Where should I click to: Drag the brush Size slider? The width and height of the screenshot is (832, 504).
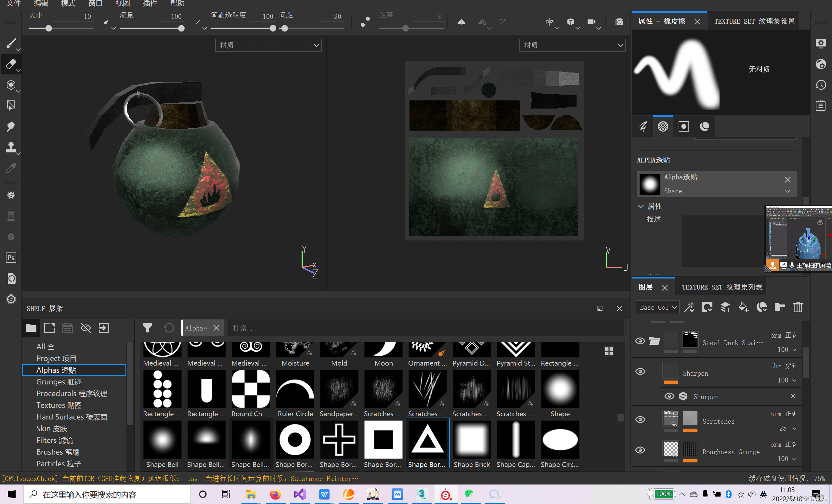click(48, 28)
